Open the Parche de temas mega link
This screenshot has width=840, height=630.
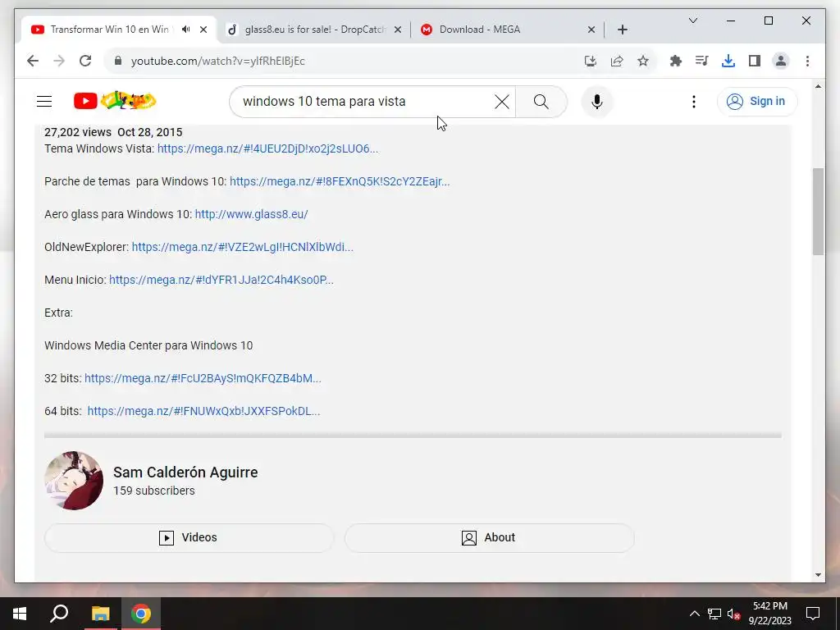(340, 181)
